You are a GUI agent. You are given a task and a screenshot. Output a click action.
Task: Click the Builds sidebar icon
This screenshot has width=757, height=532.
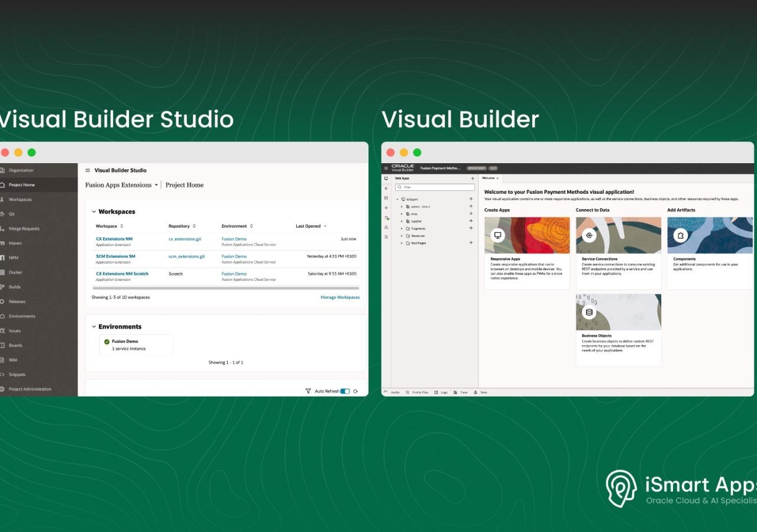pyautogui.click(x=2, y=287)
